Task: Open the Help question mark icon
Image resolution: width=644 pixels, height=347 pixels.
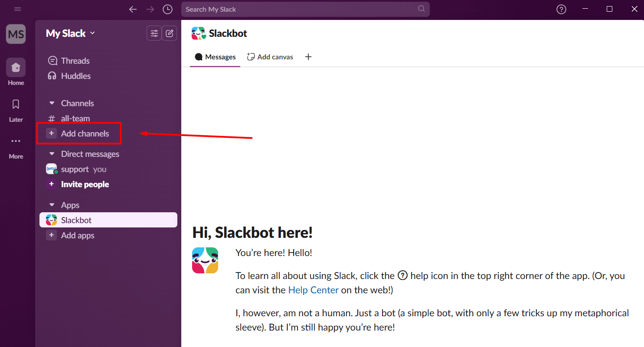Action: (561, 9)
